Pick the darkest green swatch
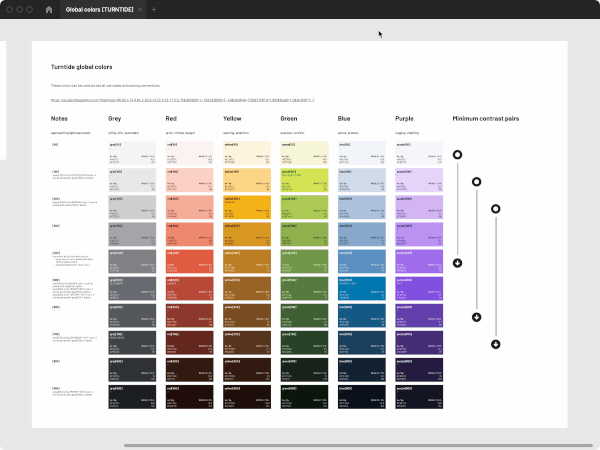 click(x=304, y=397)
